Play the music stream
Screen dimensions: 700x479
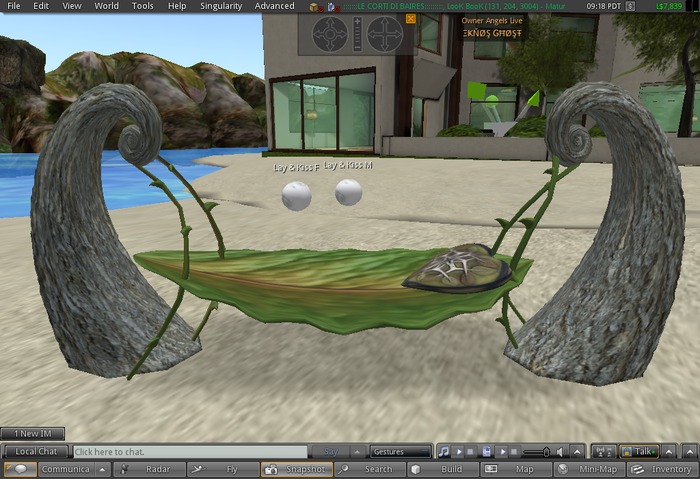(x=457, y=452)
